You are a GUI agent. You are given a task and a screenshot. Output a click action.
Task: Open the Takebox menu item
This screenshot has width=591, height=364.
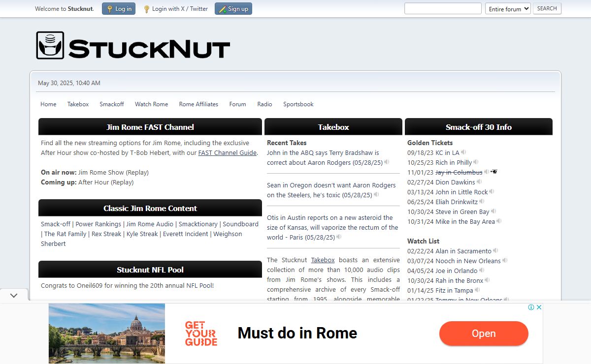tap(78, 104)
